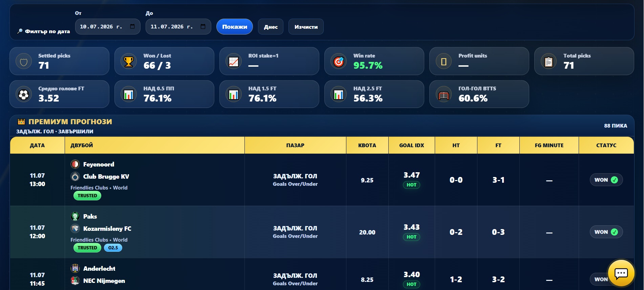Click the green checkmark in Feyenoord WON status
This screenshot has width=644, height=290.
(614, 180)
